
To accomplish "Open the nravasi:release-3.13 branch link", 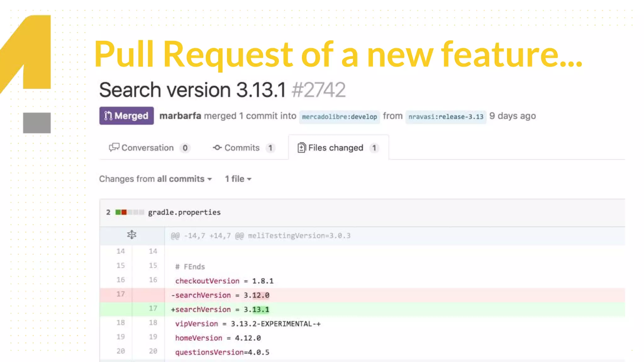I will tap(446, 117).
